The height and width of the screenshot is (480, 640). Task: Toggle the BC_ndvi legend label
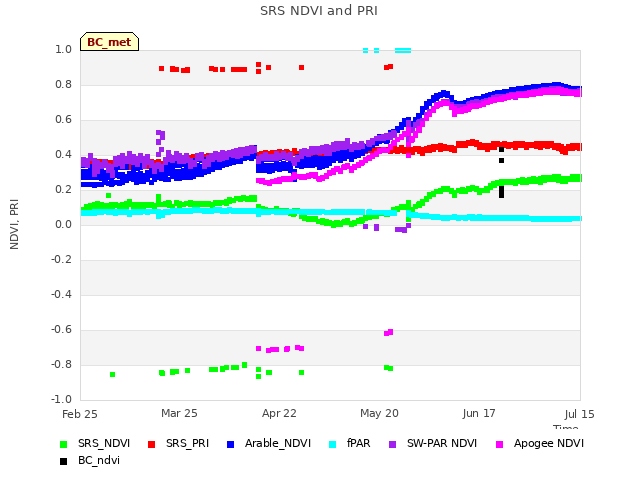pos(99,460)
